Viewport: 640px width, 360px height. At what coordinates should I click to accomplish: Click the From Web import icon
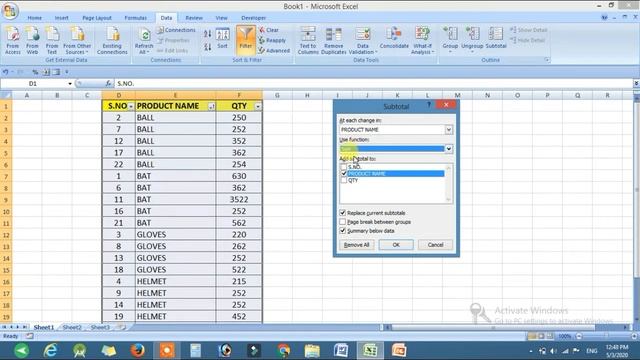pyautogui.click(x=32, y=40)
